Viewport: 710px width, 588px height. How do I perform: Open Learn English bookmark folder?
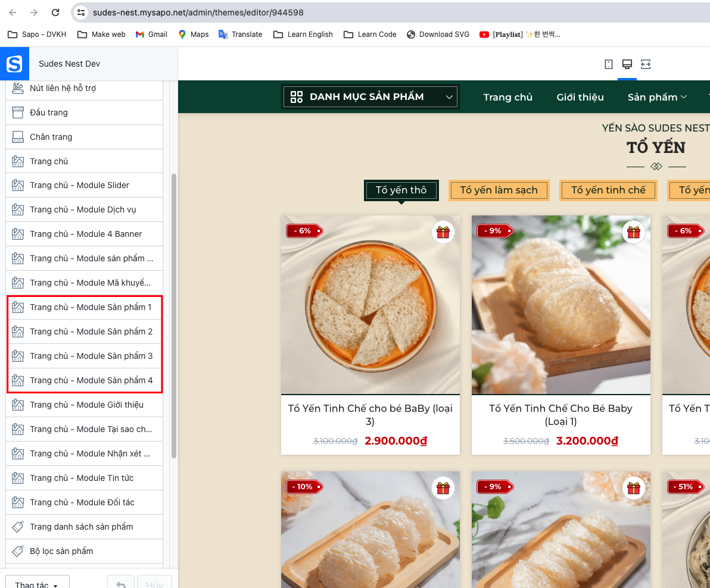[x=303, y=35]
